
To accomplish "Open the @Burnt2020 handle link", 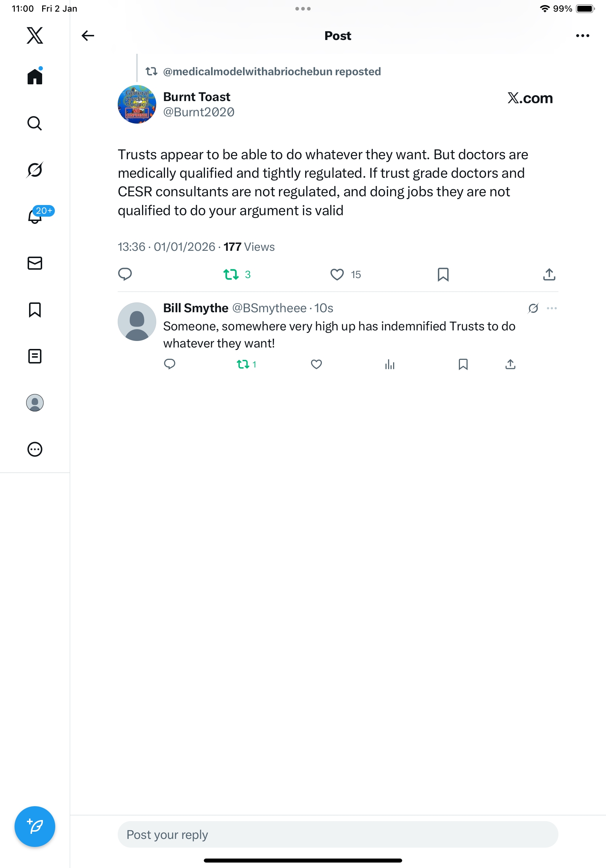I will coord(199,112).
